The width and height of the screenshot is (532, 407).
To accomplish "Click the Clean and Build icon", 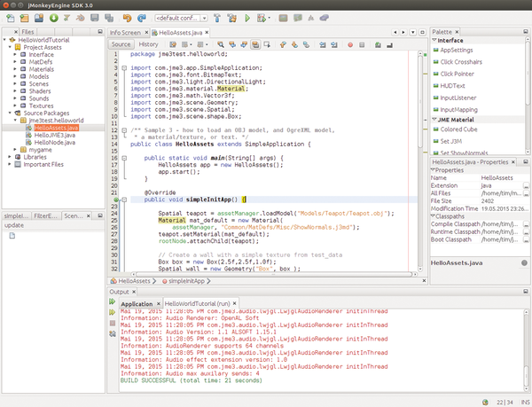I will click(x=232, y=18).
